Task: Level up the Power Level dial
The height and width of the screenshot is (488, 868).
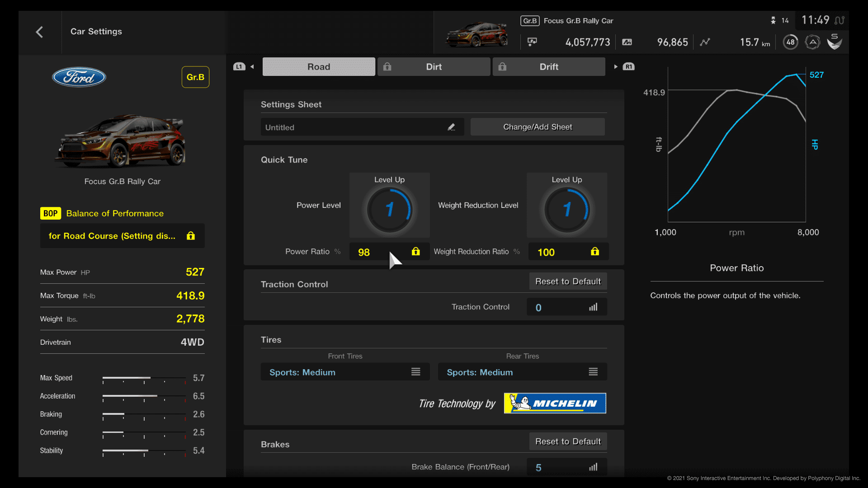Action: pyautogui.click(x=389, y=205)
